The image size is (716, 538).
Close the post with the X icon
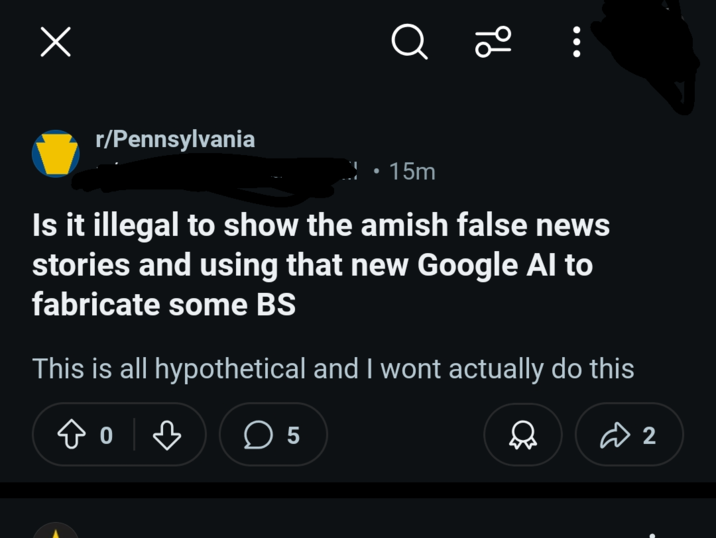(x=55, y=42)
